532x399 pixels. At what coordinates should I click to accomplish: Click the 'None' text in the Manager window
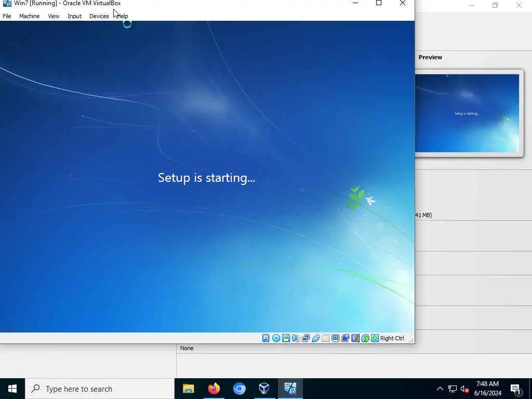(x=187, y=348)
